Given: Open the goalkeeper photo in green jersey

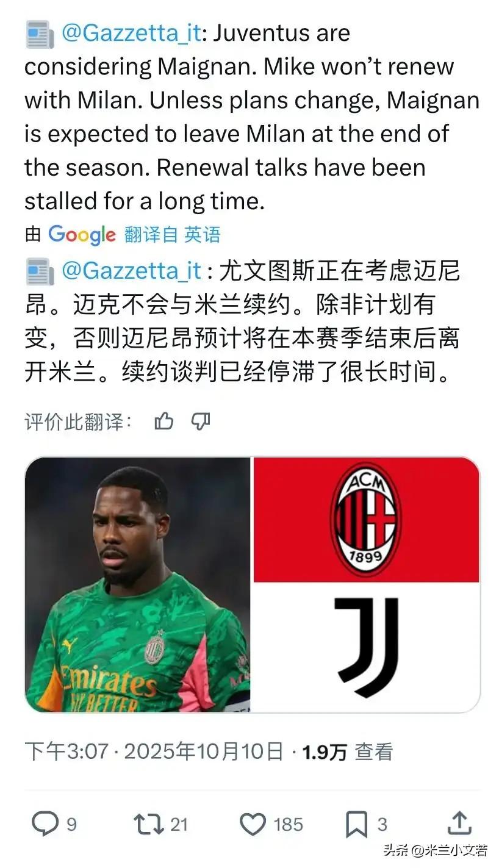Looking at the screenshot, I should click(138, 584).
